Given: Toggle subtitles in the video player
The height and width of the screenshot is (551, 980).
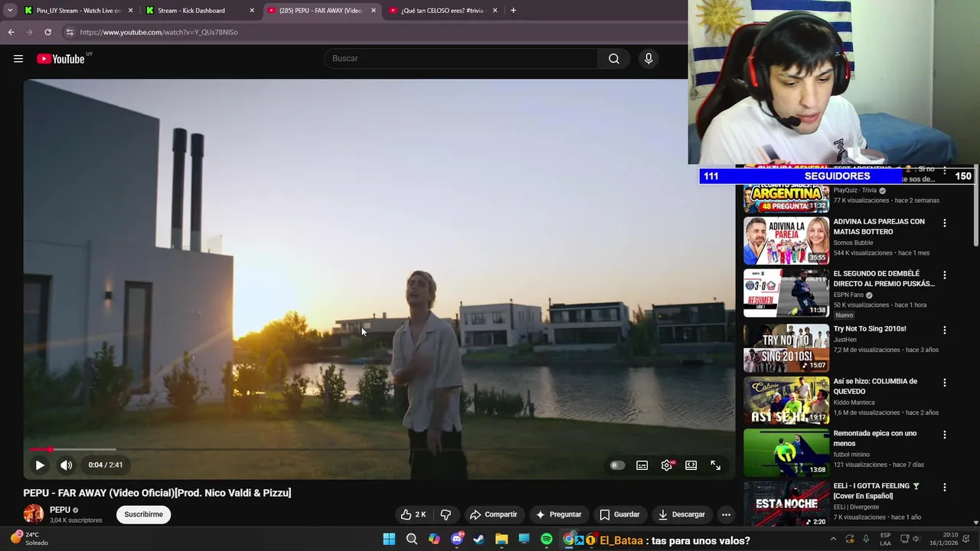Looking at the screenshot, I should [642, 465].
